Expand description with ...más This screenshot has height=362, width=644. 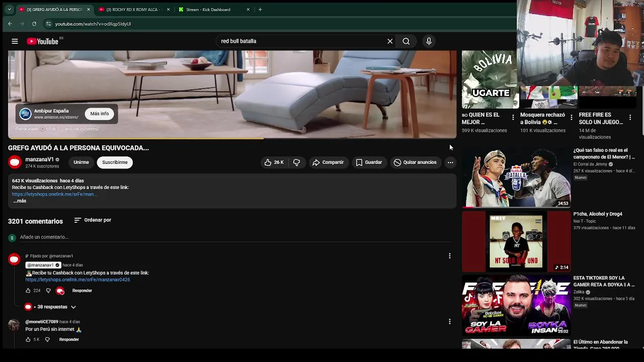[19, 201]
